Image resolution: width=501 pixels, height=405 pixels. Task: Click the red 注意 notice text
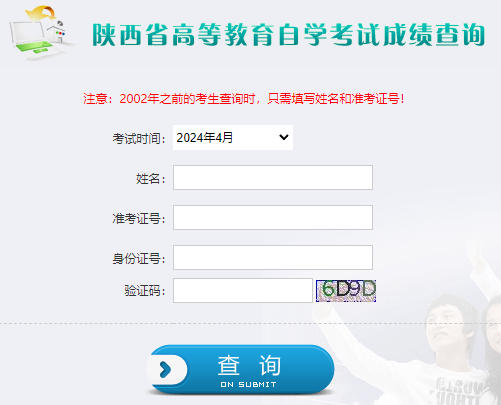tap(244, 99)
